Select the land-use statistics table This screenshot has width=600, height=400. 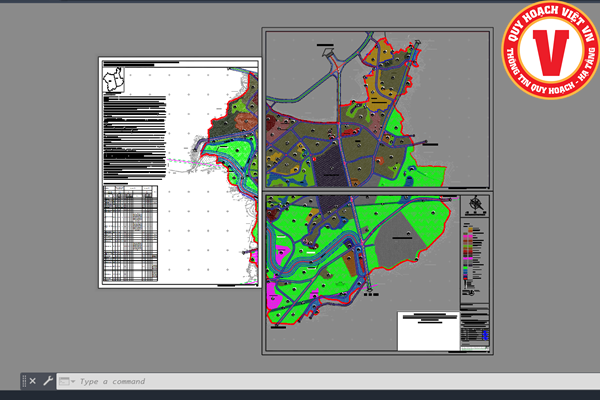(x=131, y=234)
